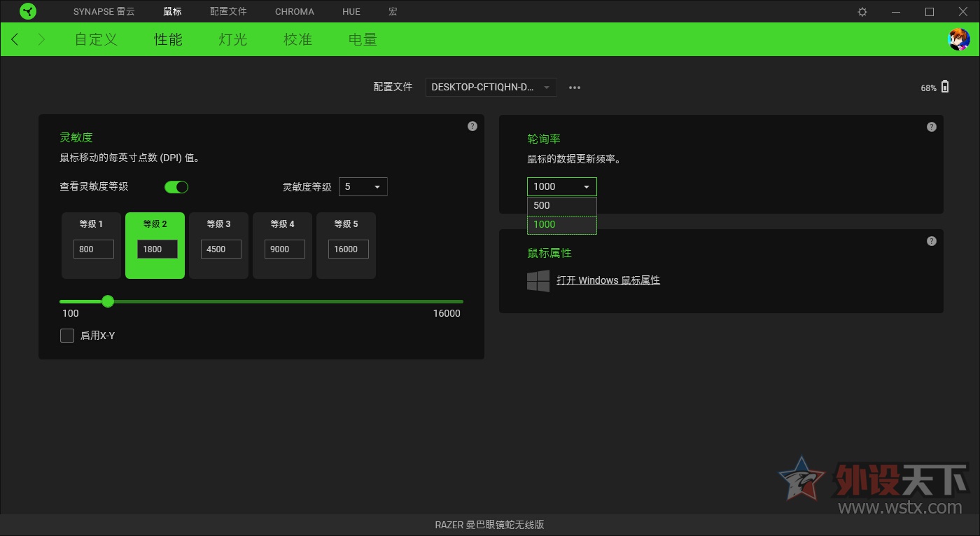Viewport: 980px width, 536px height.
Task: Click the 1800 DPI input field
Action: click(x=155, y=249)
